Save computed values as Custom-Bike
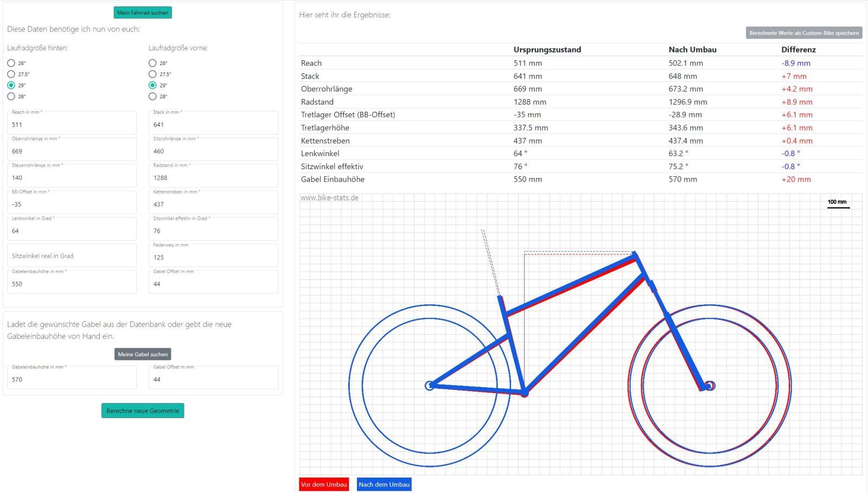Image resolution: width=868 pixels, height=493 pixels. [803, 33]
